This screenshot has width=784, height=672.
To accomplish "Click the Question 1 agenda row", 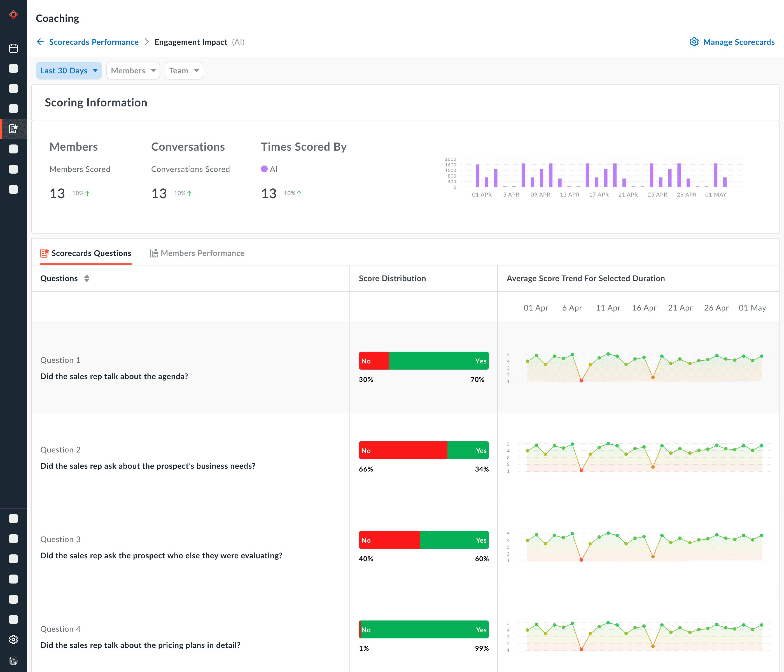I will pos(114,377).
